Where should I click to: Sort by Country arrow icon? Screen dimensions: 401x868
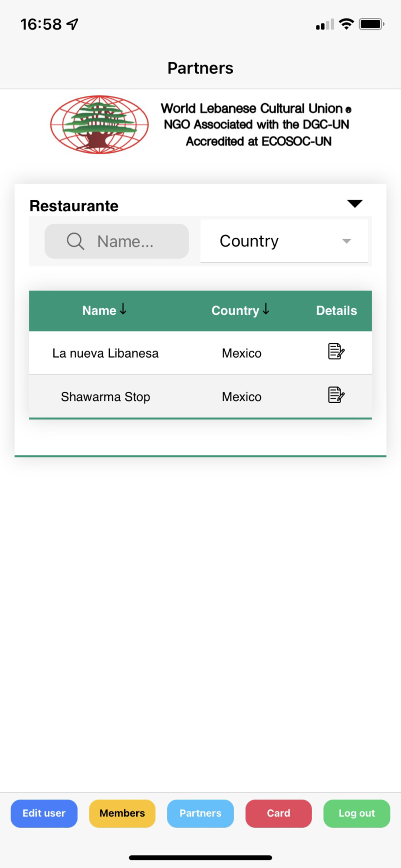click(266, 309)
